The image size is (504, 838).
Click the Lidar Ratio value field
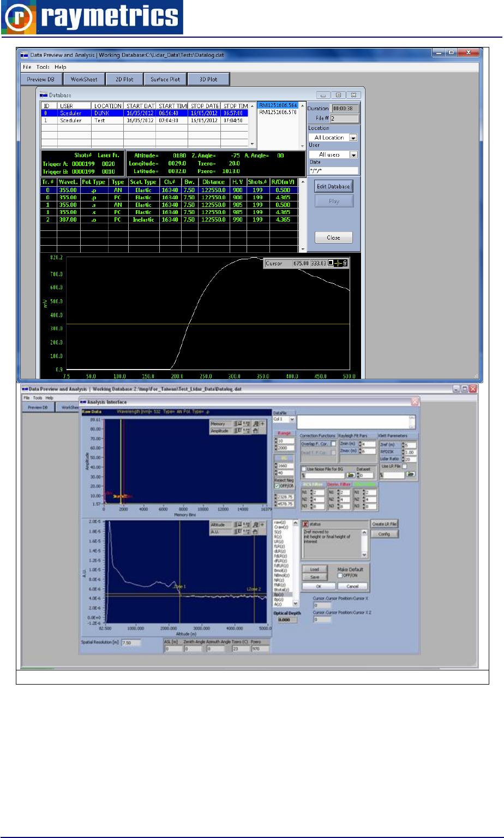point(410,459)
